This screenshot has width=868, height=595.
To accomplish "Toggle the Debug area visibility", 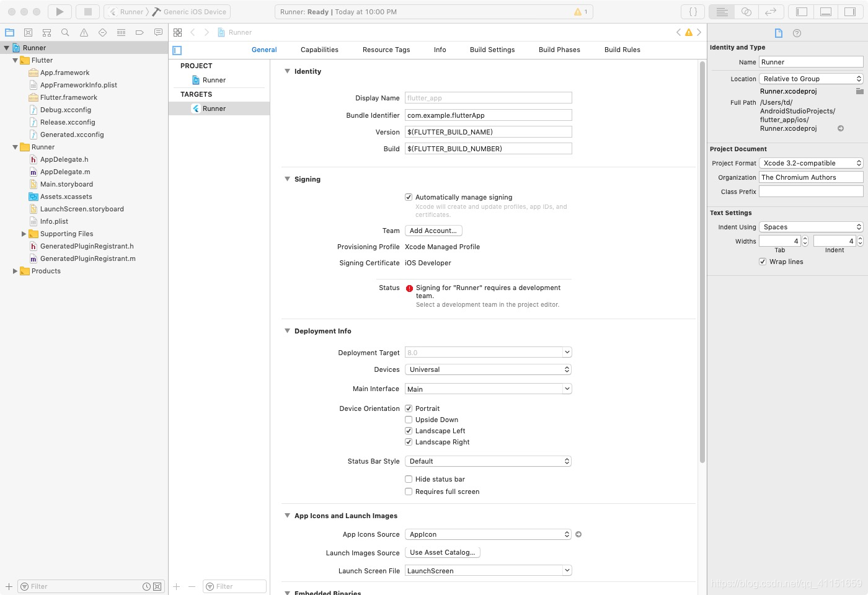I will [x=826, y=12].
